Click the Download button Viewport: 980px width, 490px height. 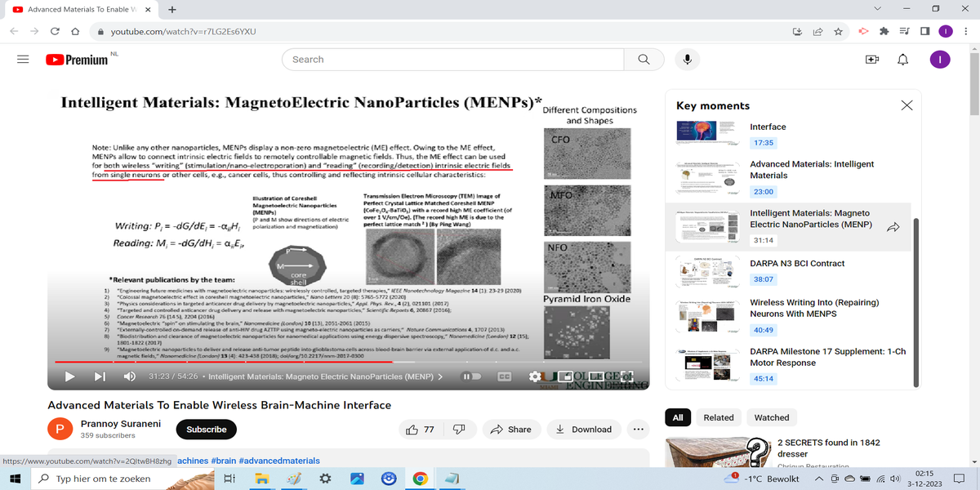point(583,430)
